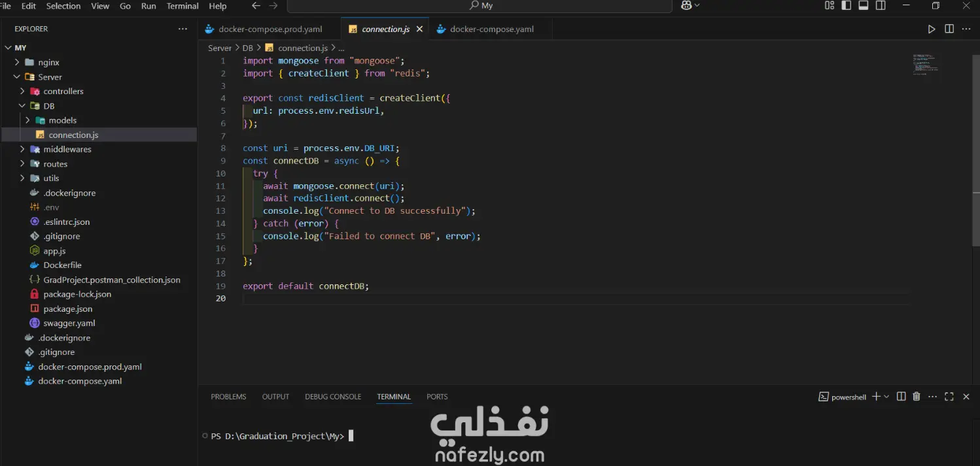Image resolution: width=980 pixels, height=466 pixels.
Task: Close the terminal panel
Action: pos(966,397)
